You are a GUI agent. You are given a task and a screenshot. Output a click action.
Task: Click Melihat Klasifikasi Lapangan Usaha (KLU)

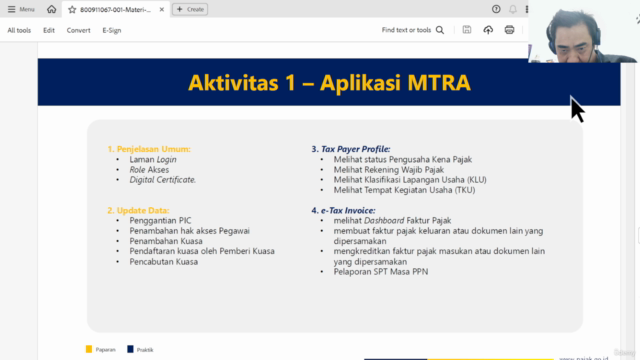point(410,180)
